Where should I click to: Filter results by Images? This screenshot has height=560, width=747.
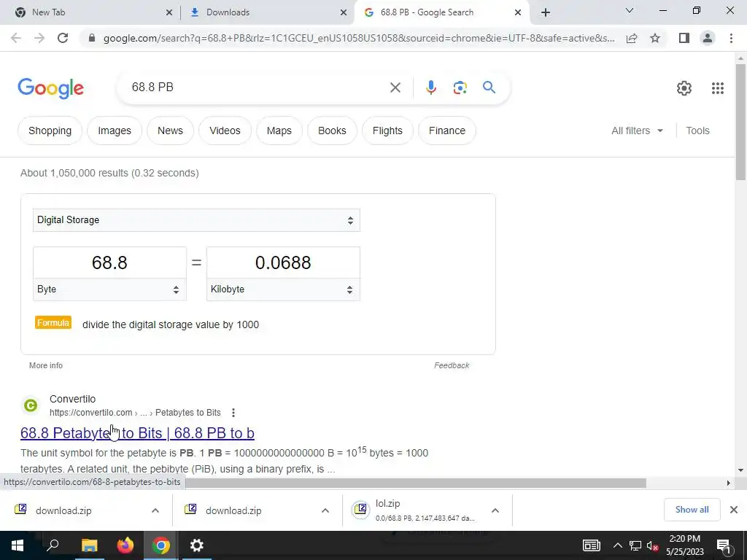click(x=115, y=131)
